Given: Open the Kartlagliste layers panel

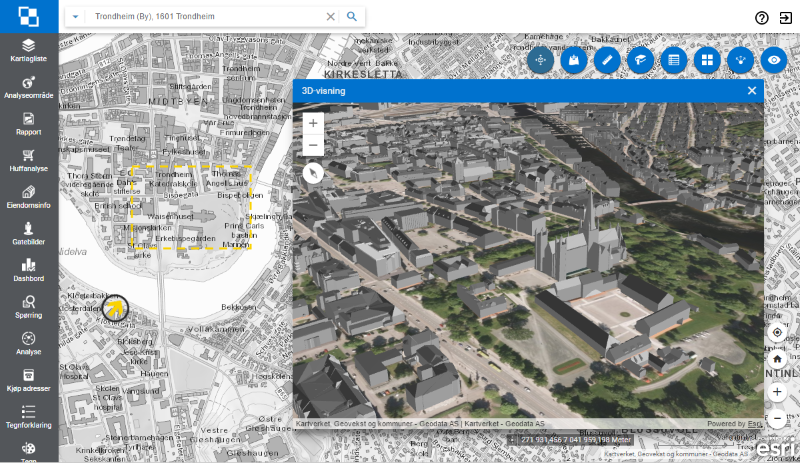Looking at the screenshot, I should (x=29, y=49).
